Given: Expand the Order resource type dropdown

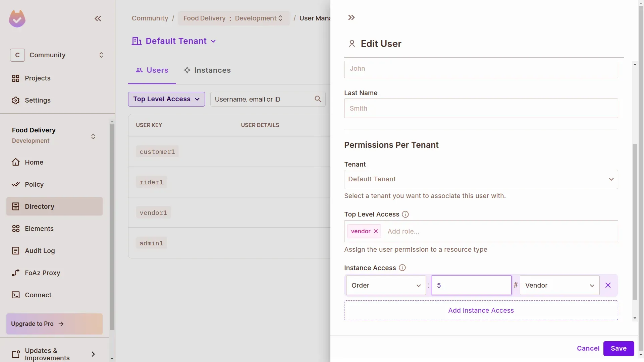Looking at the screenshot, I should click(x=386, y=285).
